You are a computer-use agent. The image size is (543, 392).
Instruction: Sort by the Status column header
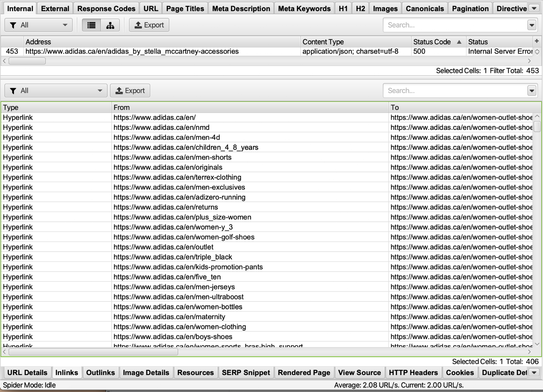tap(499, 42)
